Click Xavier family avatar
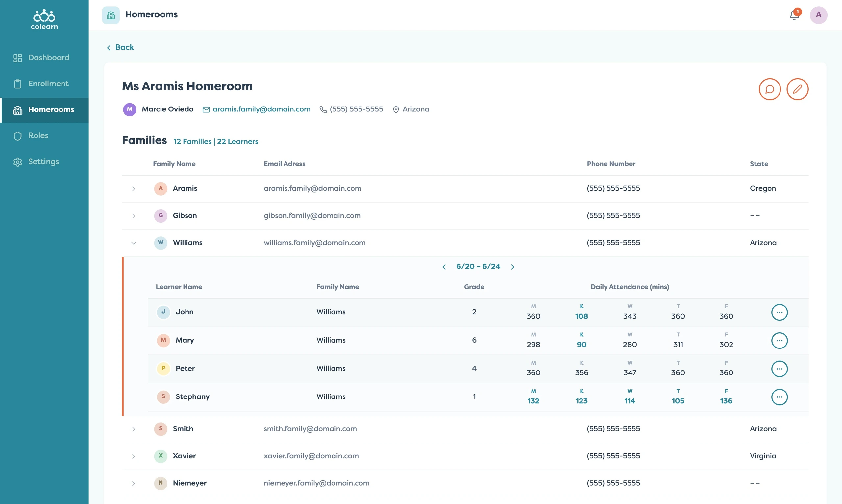The image size is (842, 504). click(x=161, y=456)
